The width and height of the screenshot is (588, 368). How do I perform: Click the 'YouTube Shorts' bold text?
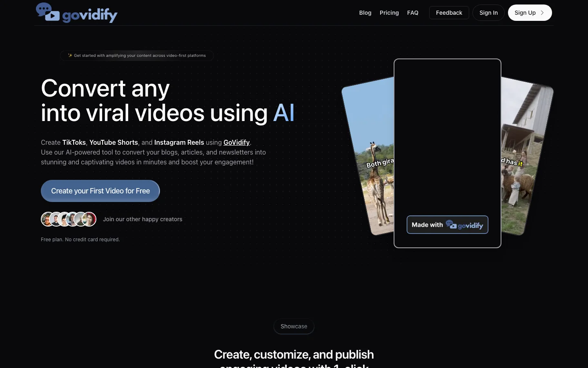click(x=114, y=142)
